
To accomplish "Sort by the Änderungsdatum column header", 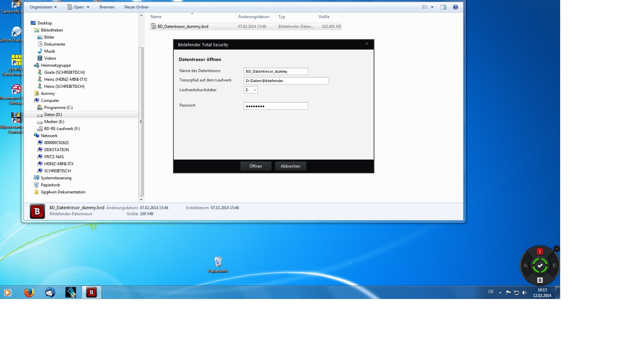I will pyautogui.click(x=256, y=17).
